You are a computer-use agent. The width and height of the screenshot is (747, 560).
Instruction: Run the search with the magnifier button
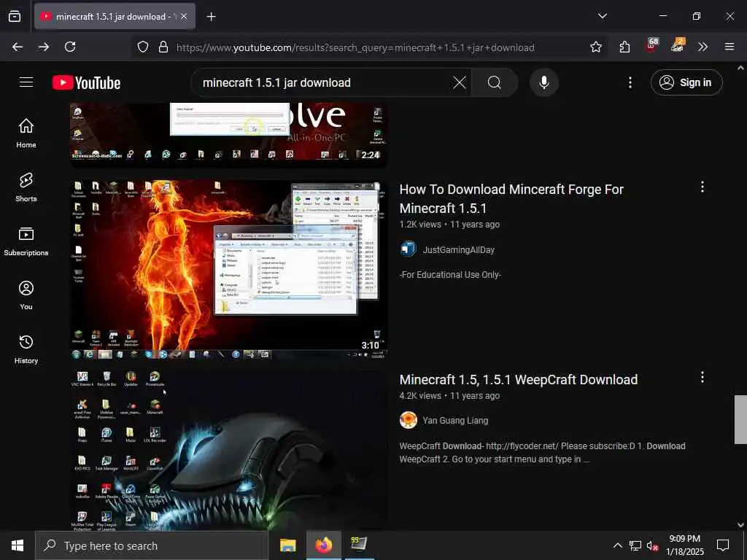pyautogui.click(x=495, y=82)
